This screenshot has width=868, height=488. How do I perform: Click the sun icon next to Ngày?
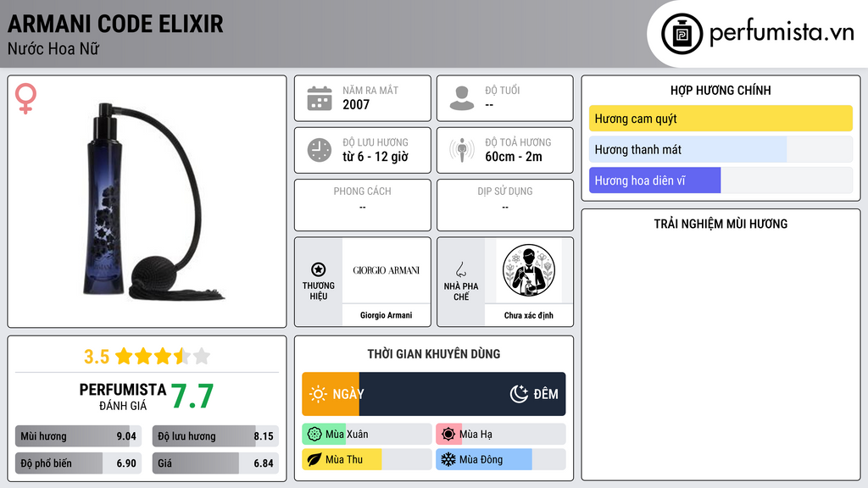pos(319,394)
